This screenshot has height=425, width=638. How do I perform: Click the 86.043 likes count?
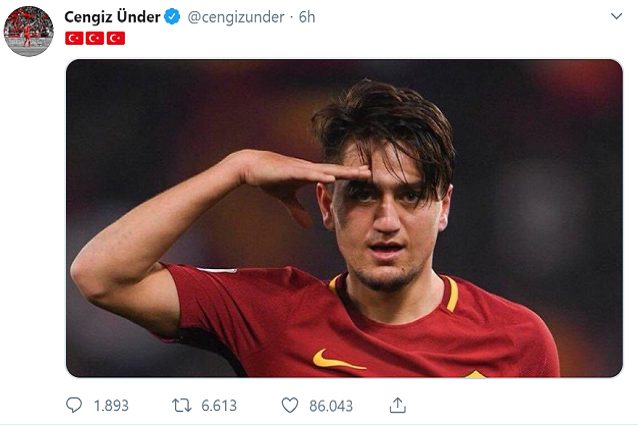tap(332, 405)
